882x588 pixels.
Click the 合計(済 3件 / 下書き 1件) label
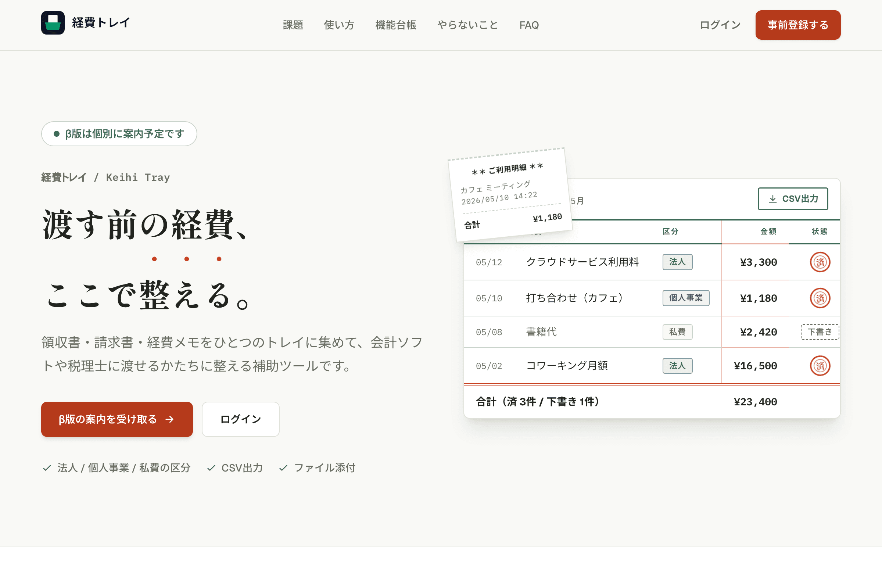click(537, 402)
